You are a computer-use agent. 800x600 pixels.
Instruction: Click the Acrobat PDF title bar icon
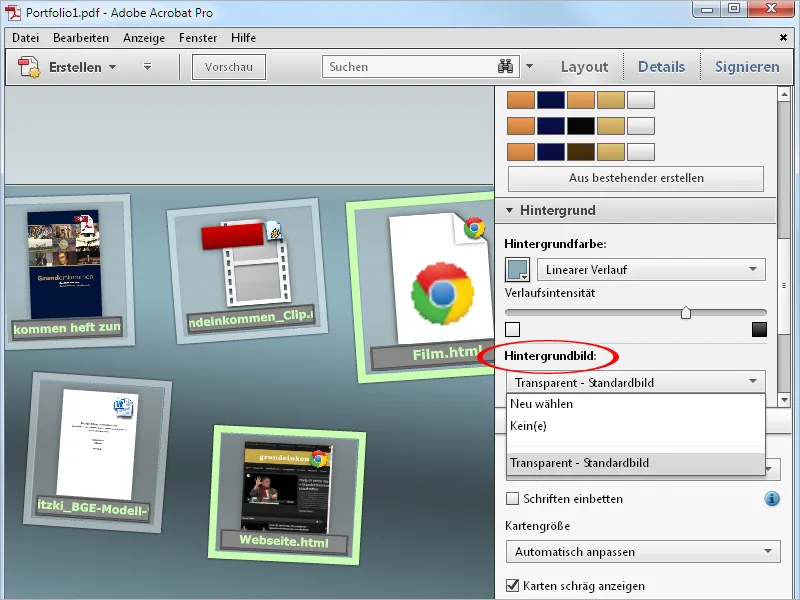click(13, 12)
